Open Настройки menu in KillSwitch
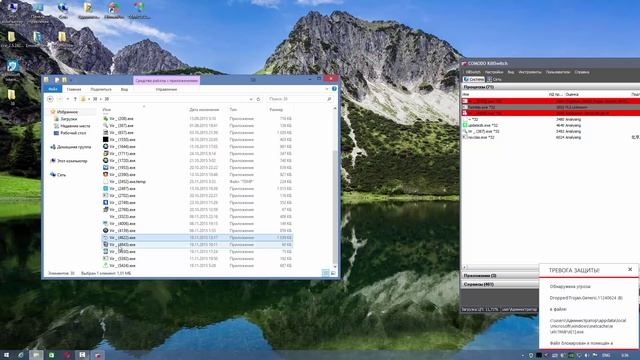This screenshot has width=640, height=360. point(494,72)
